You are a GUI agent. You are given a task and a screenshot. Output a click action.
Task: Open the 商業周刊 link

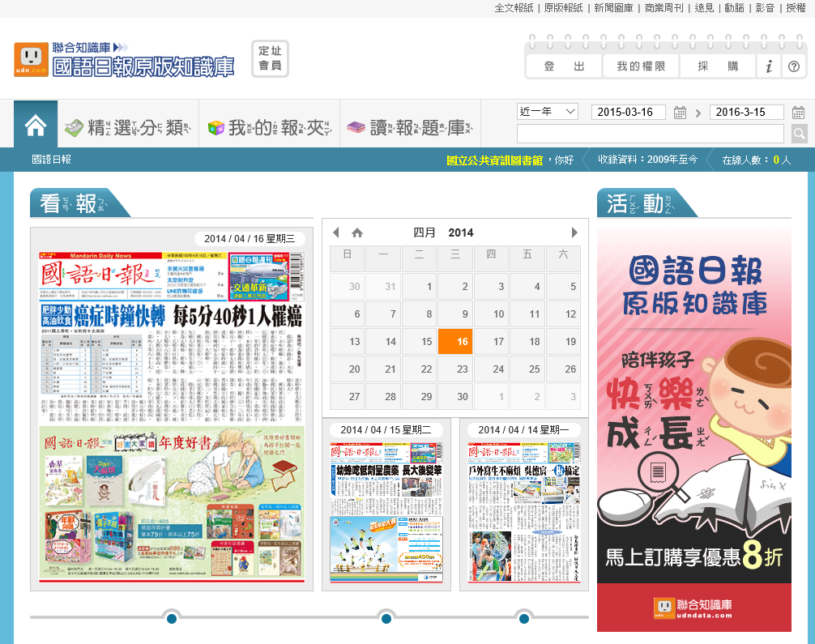[x=664, y=8]
